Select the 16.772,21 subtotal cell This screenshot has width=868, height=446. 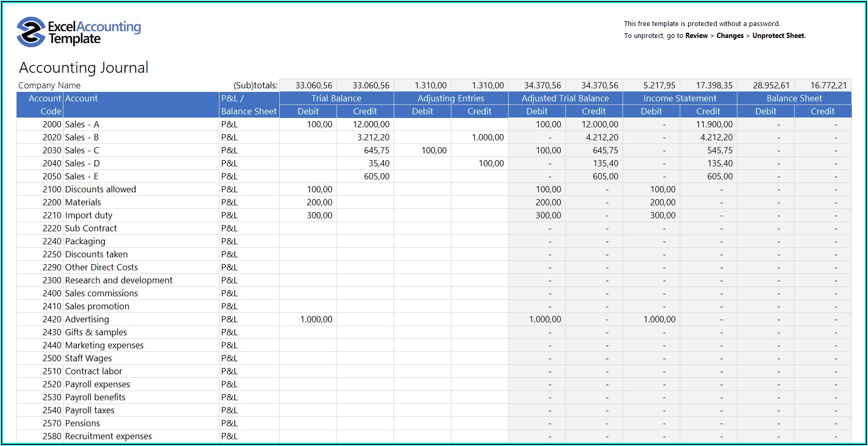pos(828,85)
